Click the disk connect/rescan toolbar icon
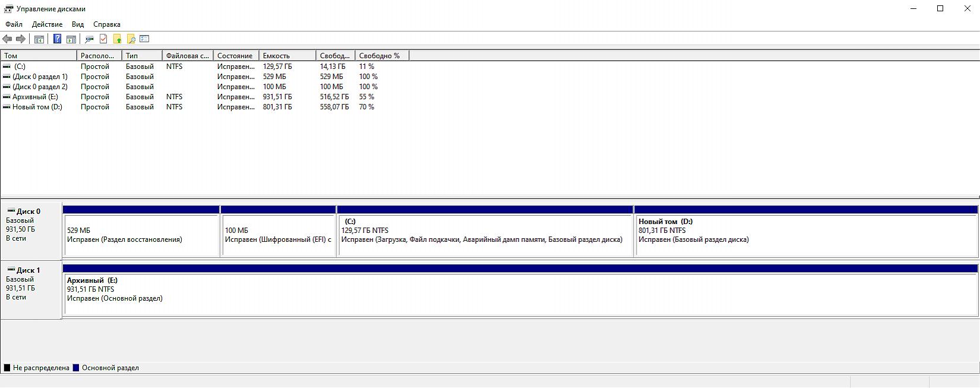 tap(90, 39)
